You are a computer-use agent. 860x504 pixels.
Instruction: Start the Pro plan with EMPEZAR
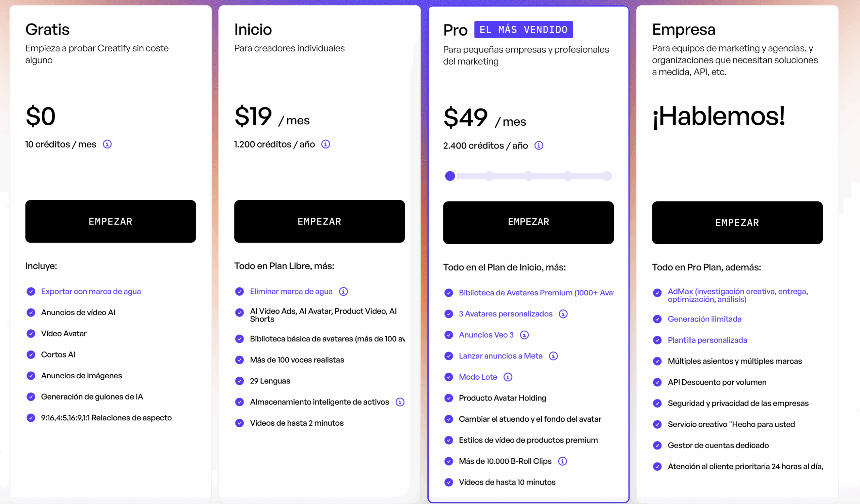(528, 222)
